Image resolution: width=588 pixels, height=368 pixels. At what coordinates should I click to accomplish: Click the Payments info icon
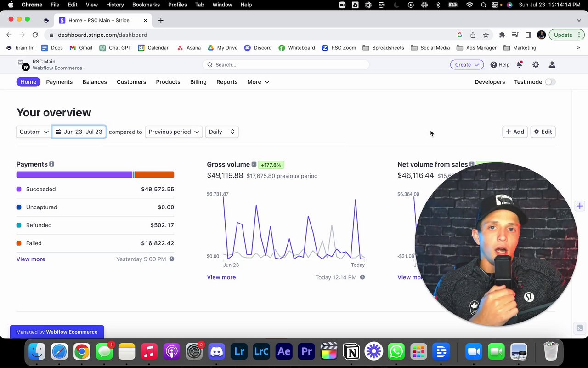51,164
